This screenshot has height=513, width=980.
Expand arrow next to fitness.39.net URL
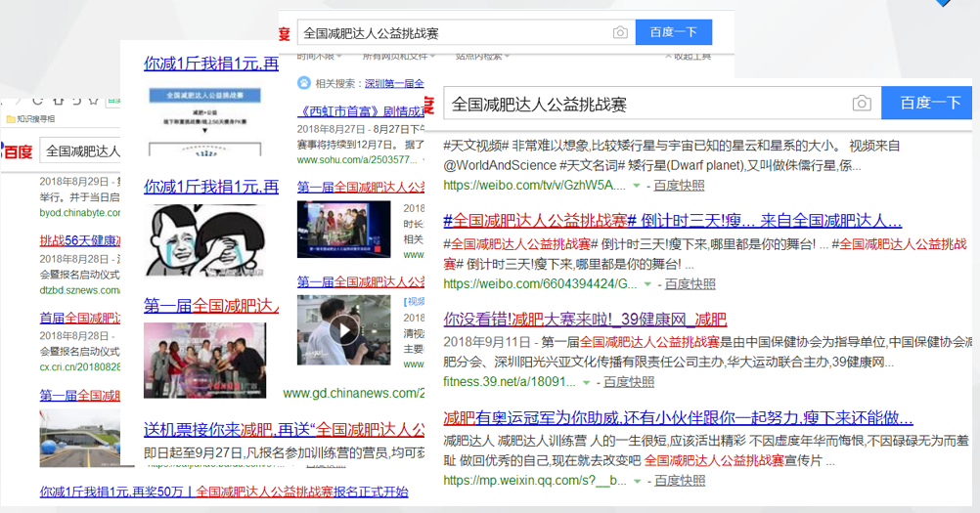point(586,382)
